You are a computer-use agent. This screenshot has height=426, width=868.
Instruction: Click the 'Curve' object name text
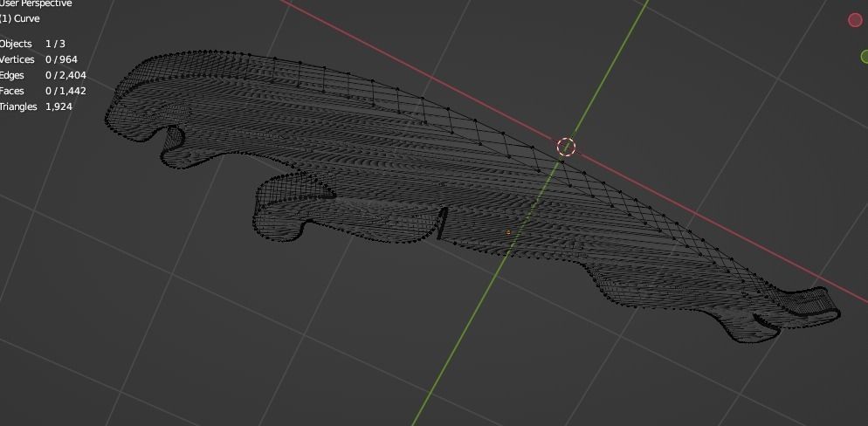(26, 18)
